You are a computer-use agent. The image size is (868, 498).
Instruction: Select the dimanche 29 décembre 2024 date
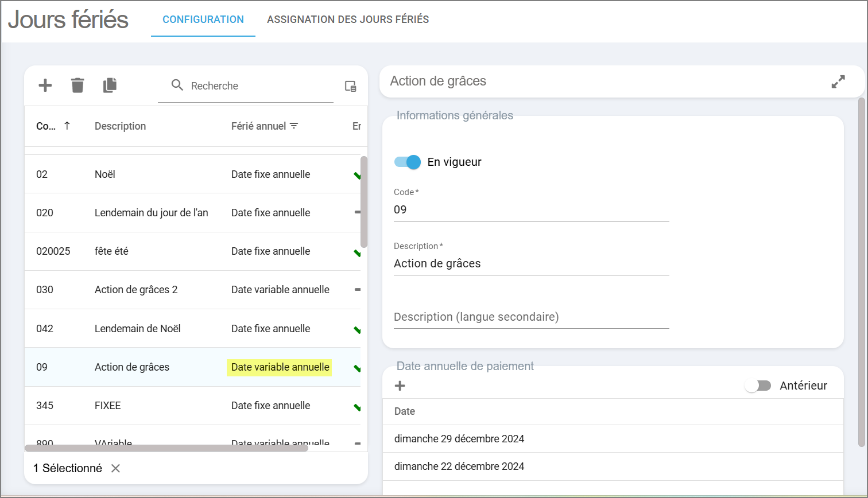point(459,439)
